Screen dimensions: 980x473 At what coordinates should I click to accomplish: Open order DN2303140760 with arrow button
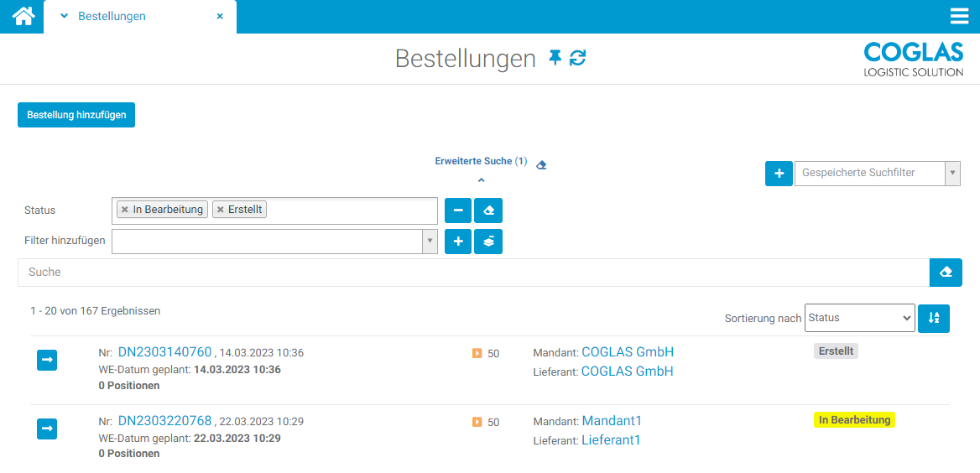click(47, 361)
